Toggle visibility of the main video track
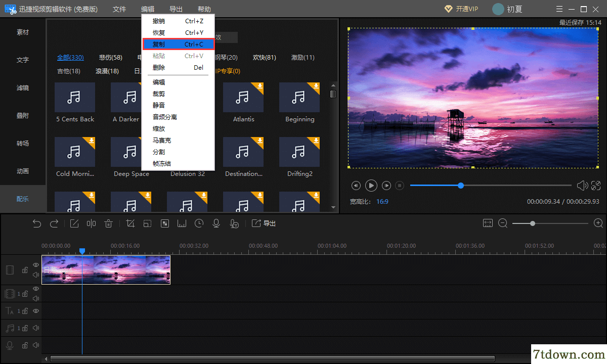Screen dimensions: 607x364 36,265
